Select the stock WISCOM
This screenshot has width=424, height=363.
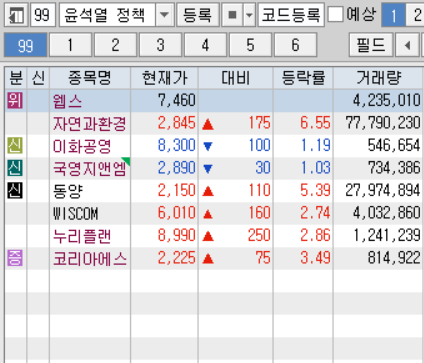pyautogui.click(x=75, y=213)
